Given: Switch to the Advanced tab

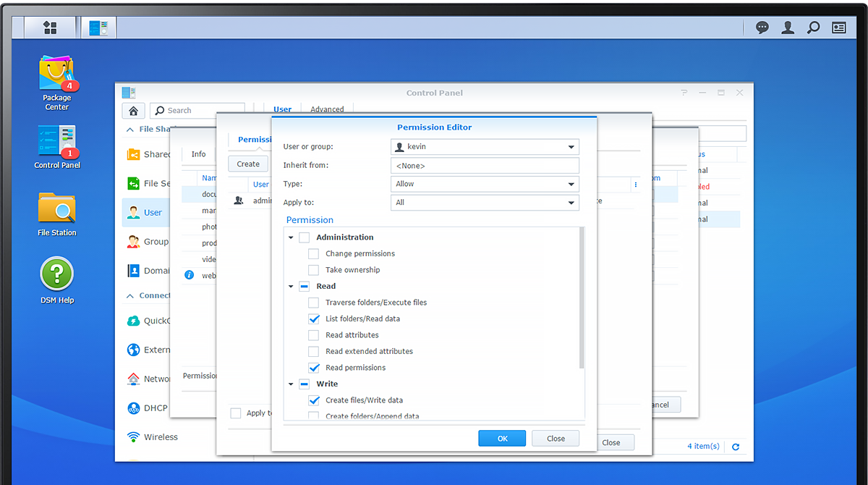Looking at the screenshot, I should (326, 109).
